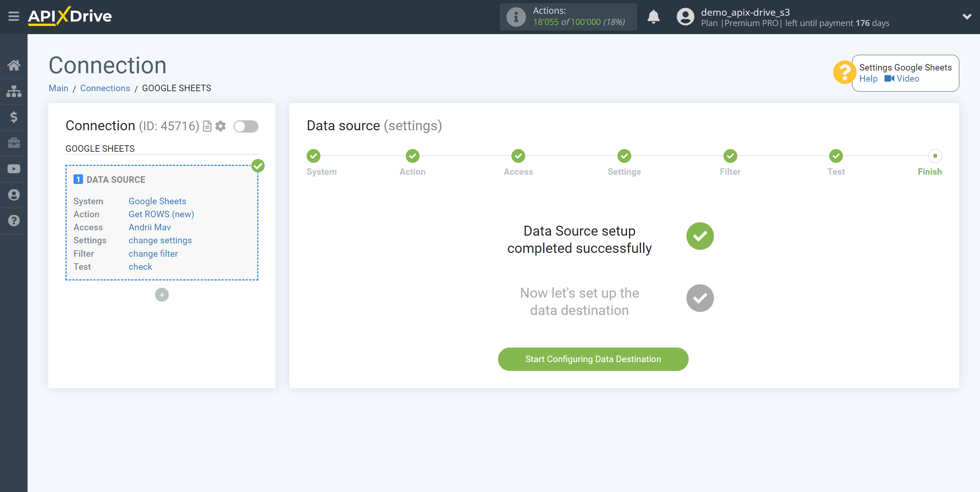This screenshot has height=492, width=980.
Task: Click the add data source plus icon
Action: point(162,295)
